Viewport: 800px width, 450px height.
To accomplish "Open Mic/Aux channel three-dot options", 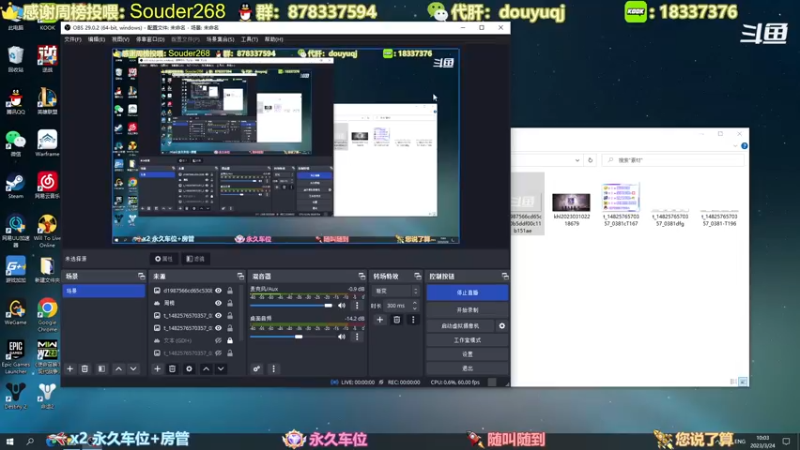I will click(357, 306).
